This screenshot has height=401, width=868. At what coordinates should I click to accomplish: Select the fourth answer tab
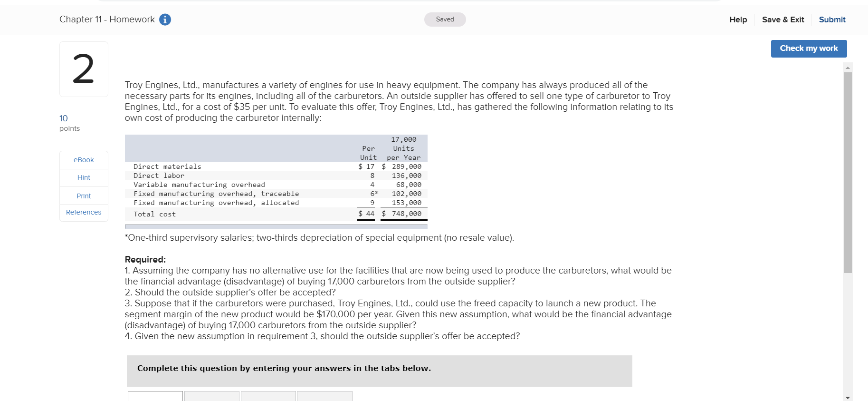(x=324, y=398)
